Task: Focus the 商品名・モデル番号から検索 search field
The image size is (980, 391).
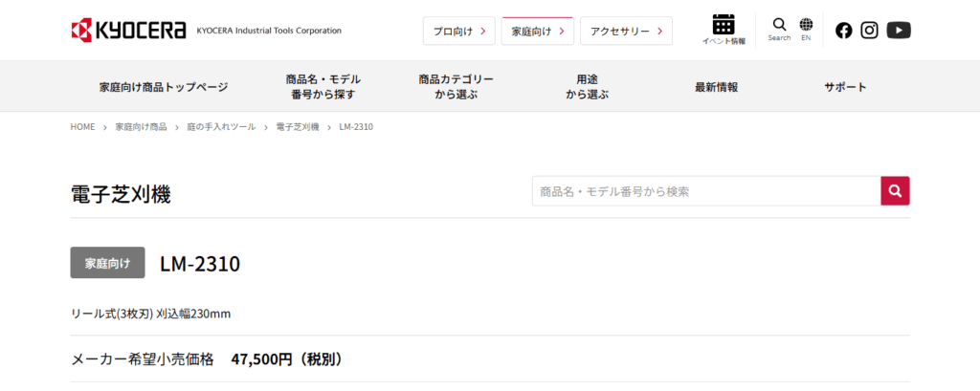Action: (705, 191)
